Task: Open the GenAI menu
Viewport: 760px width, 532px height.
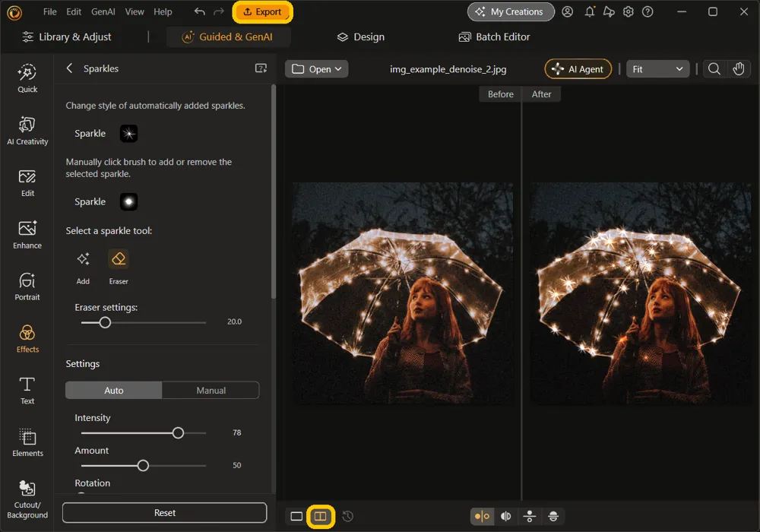Action: [x=103, y=11]
